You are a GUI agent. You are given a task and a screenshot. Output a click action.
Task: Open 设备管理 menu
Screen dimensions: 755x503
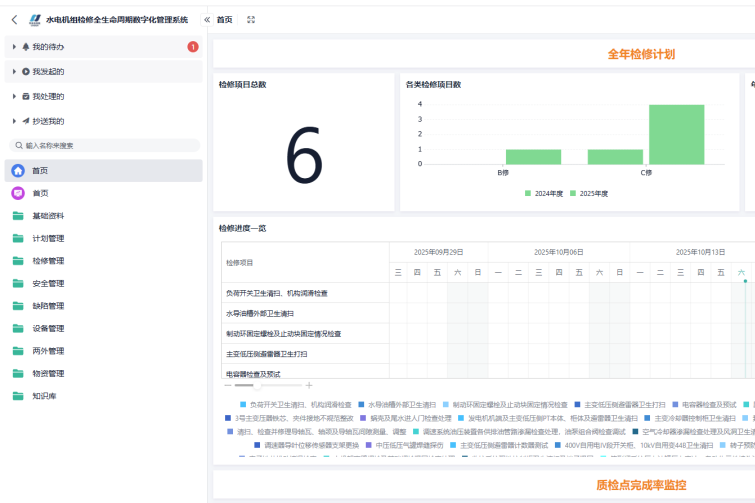(104, 328)
